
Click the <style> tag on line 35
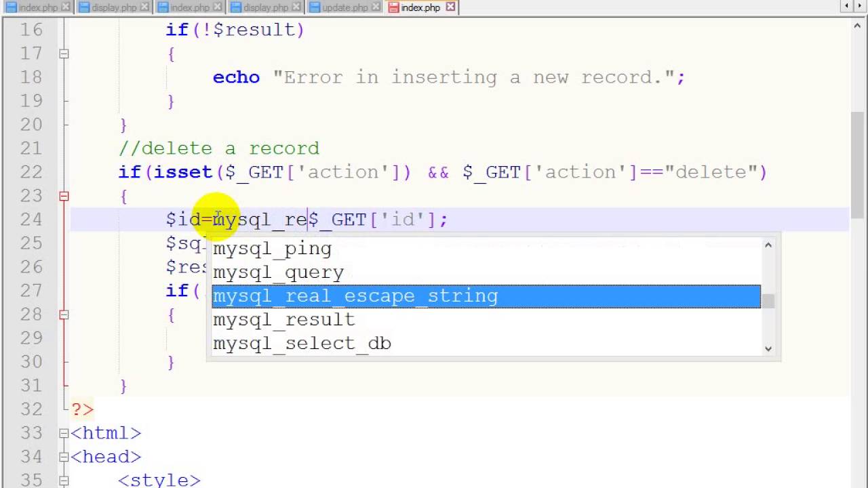[159, 480]
